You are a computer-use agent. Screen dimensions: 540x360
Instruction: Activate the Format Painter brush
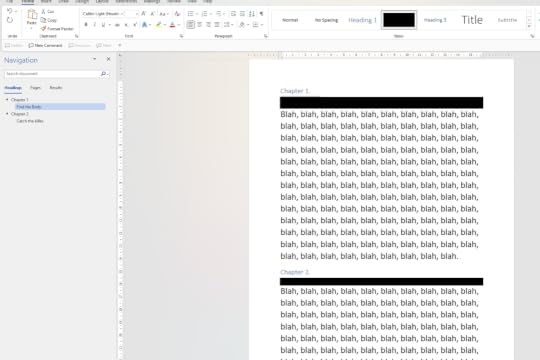pyautogui.click(x=43, y=29)
